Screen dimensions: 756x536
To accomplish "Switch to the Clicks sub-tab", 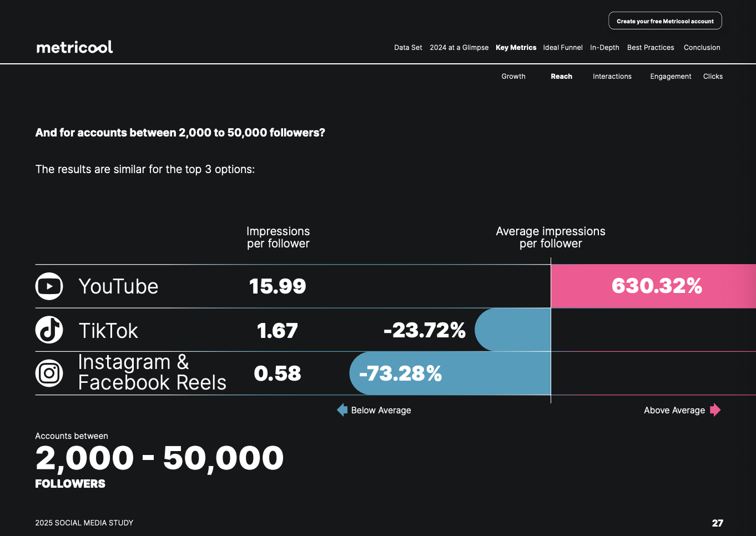I will (713, 77).
